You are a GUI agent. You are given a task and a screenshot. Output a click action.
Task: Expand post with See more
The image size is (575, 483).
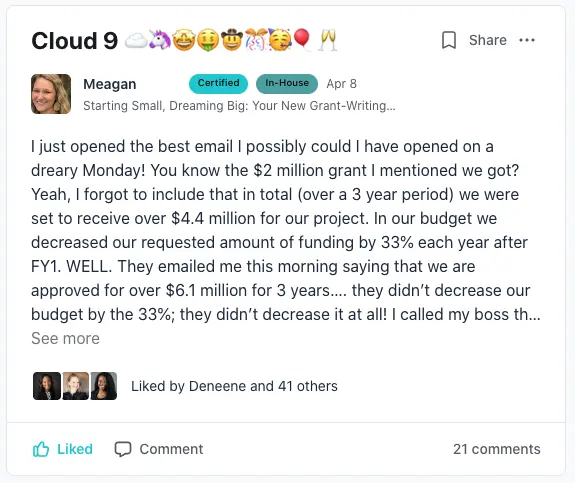tap(65, 338)
